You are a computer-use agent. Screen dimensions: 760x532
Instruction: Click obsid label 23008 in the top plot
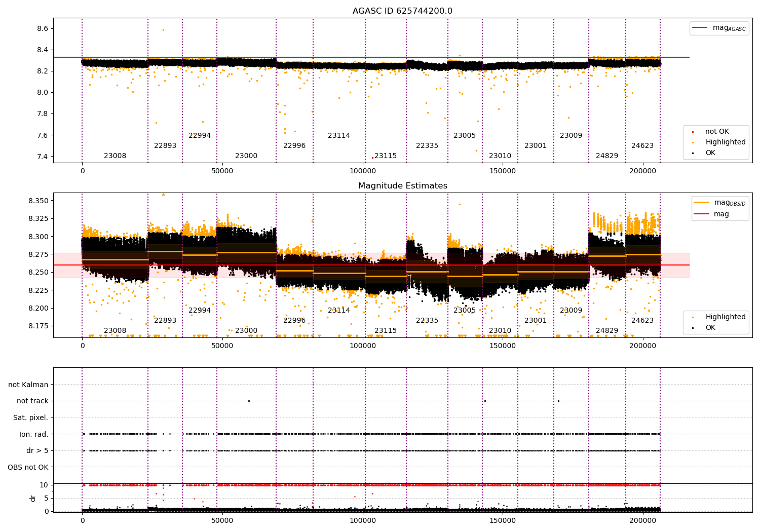[115, 156]
